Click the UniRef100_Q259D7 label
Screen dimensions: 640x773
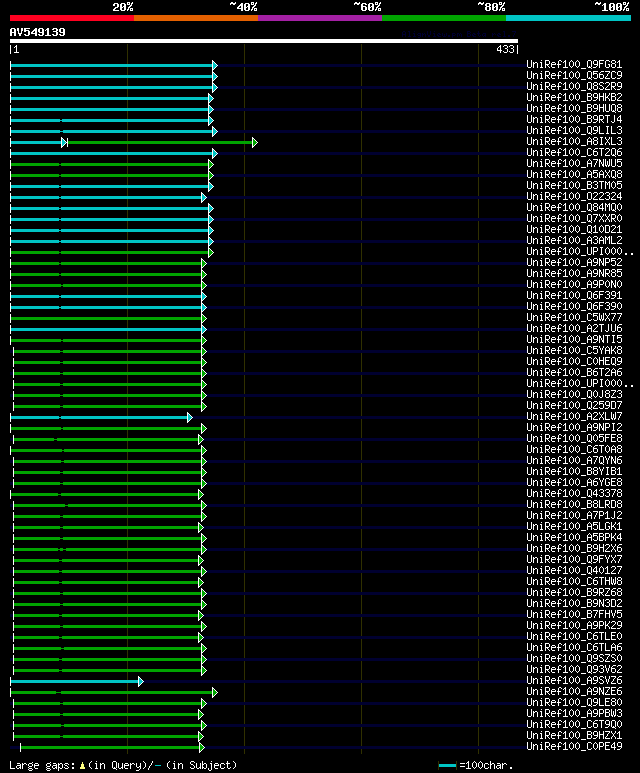(574, 405)
